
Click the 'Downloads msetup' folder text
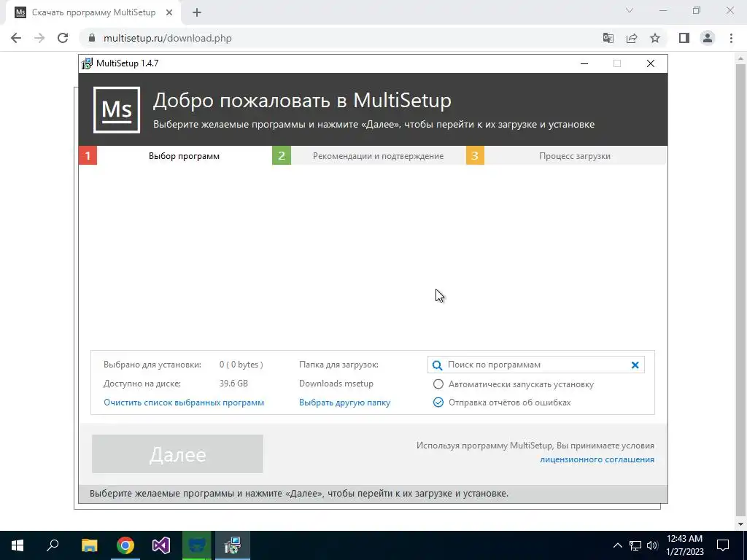[336, 384]
